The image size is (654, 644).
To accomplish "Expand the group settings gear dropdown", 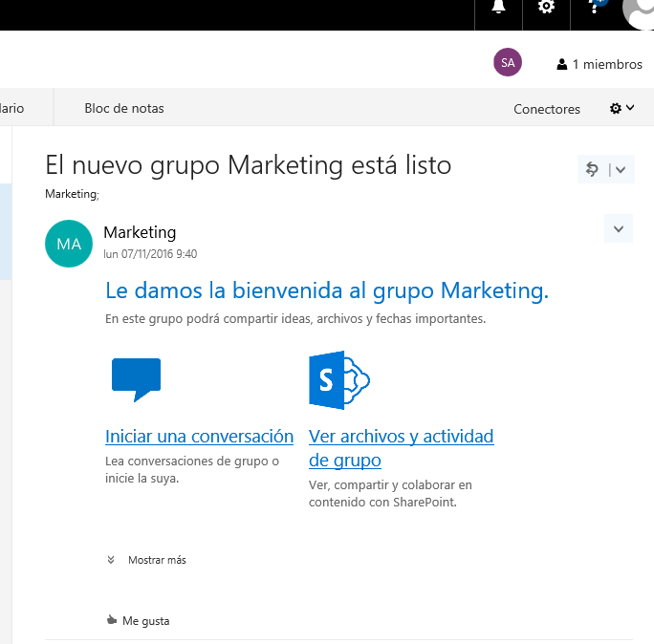I will 621,108.
